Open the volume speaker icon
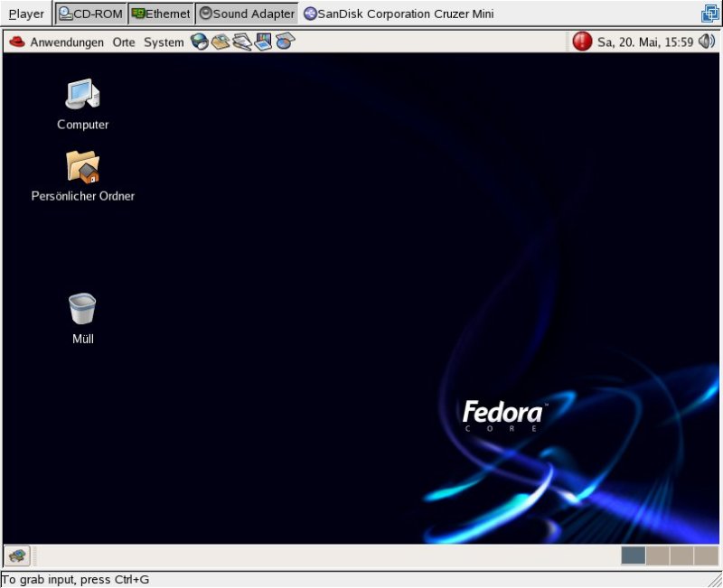723x588 pixels. [707, 42]
